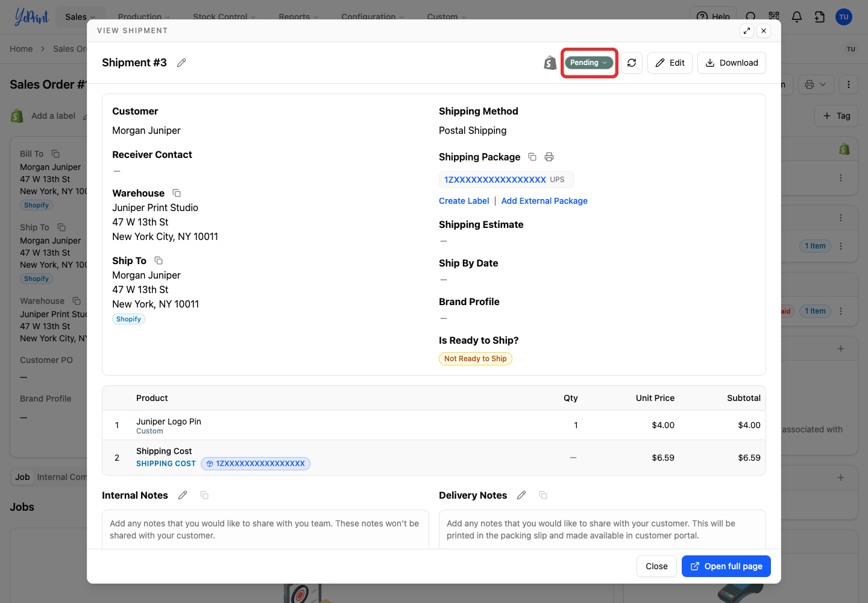Open the notifications bell in top bar
Screen dimensions: 868x603
(x=797, y=17)
